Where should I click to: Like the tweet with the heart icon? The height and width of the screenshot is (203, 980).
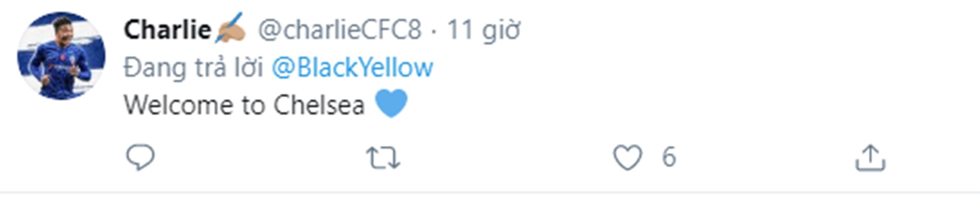point(627,157)
